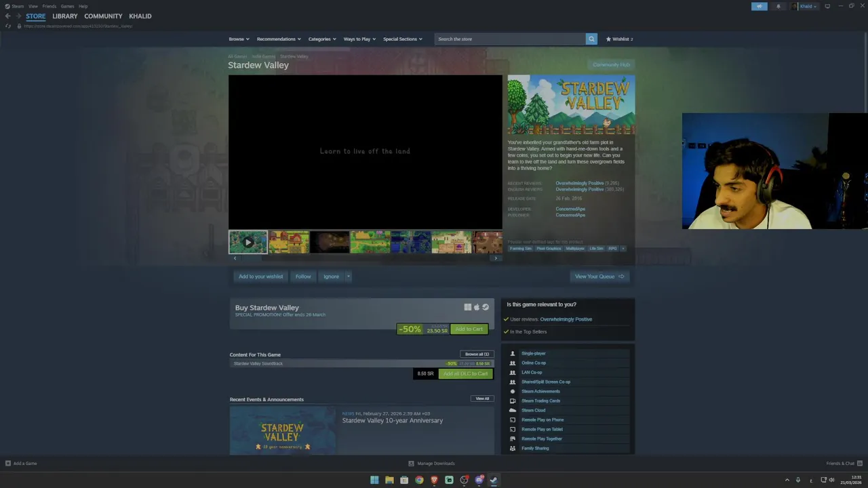Open Brave browser from the taskbar
Screen dimensions: 868x488
coord(434,480)
